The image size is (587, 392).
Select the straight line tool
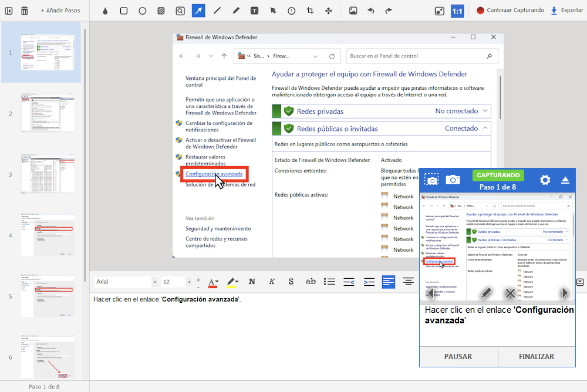217,11
